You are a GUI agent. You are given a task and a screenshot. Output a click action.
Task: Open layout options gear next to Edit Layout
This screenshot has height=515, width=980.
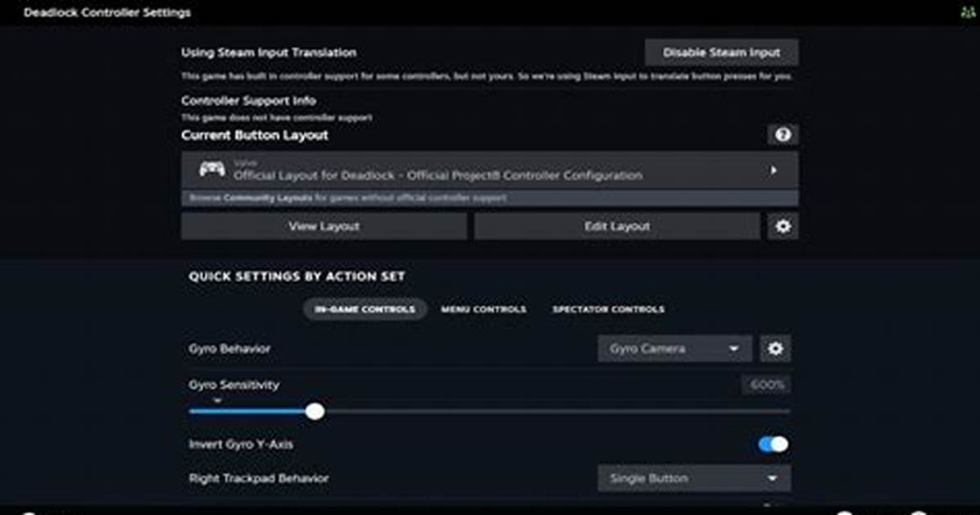pyautogui.click(x=783, y=226)
